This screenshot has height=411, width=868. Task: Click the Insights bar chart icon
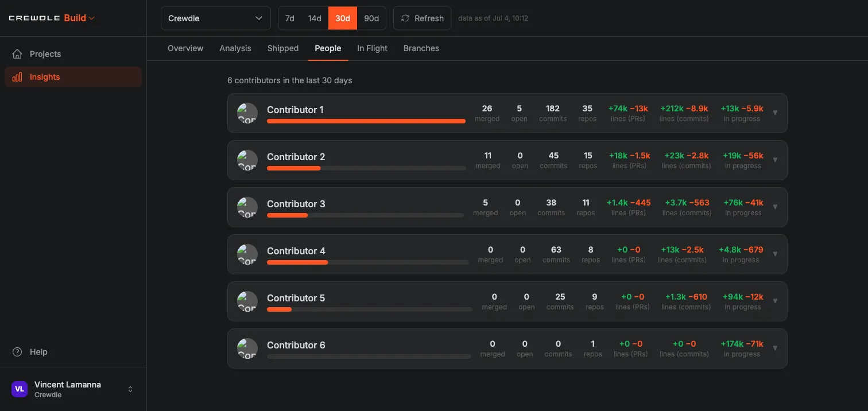(x=17, y=77)
